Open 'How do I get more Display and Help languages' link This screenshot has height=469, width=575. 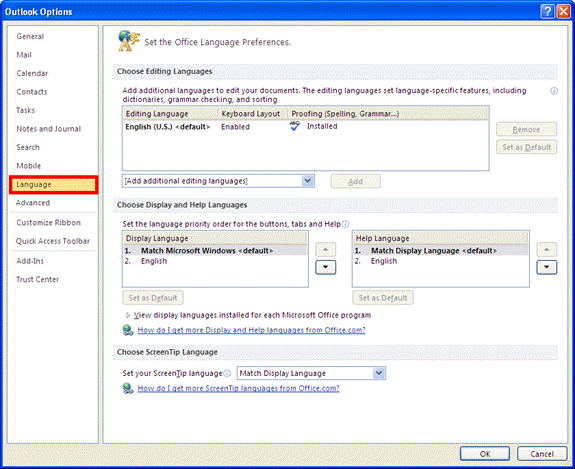pos(252,330)
